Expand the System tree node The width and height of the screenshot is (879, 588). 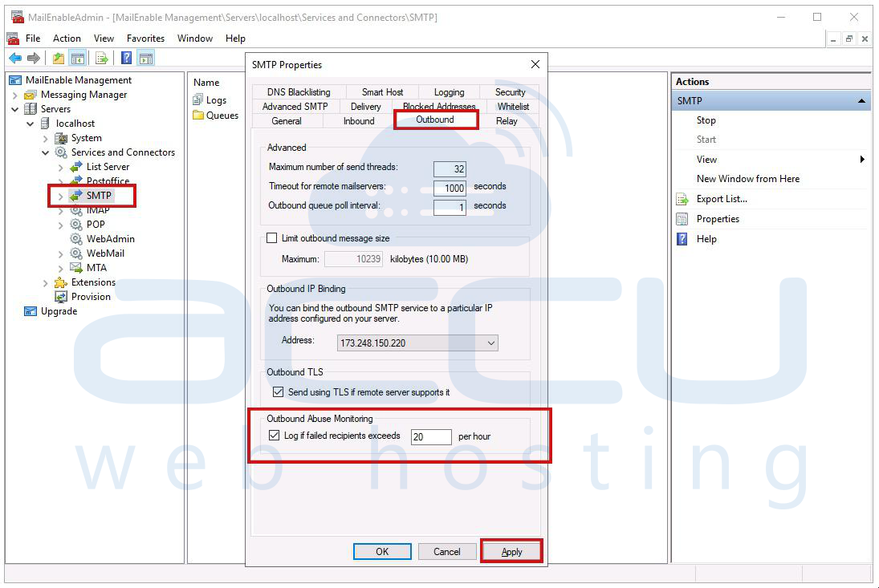point(46,138)
